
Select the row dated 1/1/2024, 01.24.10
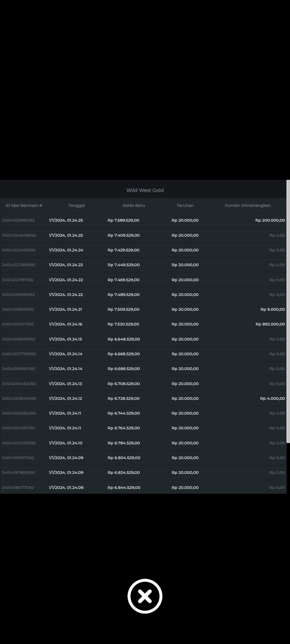[66, 443]
